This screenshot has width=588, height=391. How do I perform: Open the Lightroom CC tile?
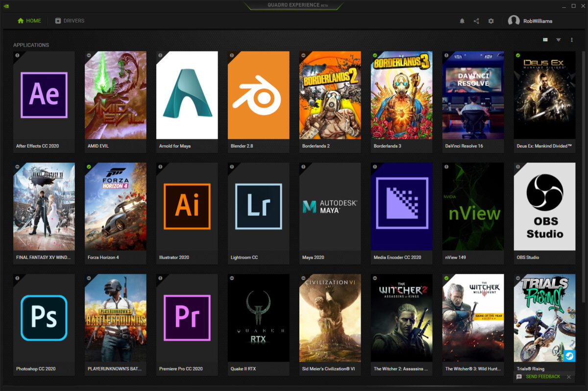pyautogui.click(x=259, y=213)
